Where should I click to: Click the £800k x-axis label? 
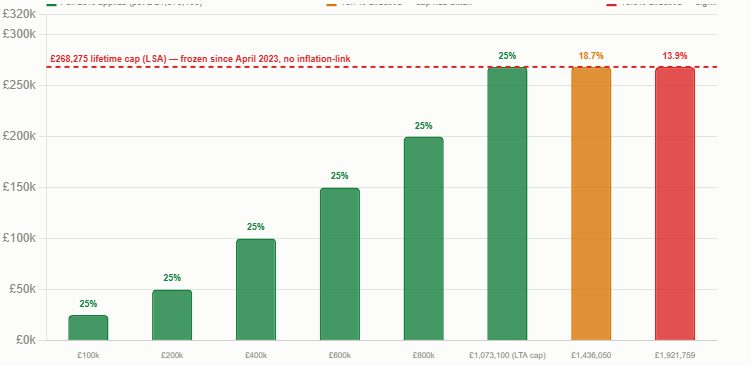click(x=423, y=355)
